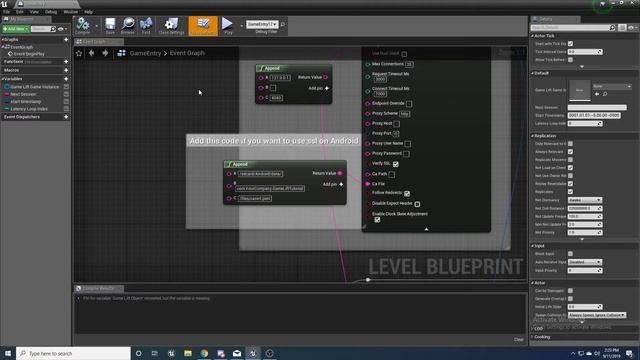640x360 pixels.
Task: Click Clear in Compiler Results
Action: [518, 340]
